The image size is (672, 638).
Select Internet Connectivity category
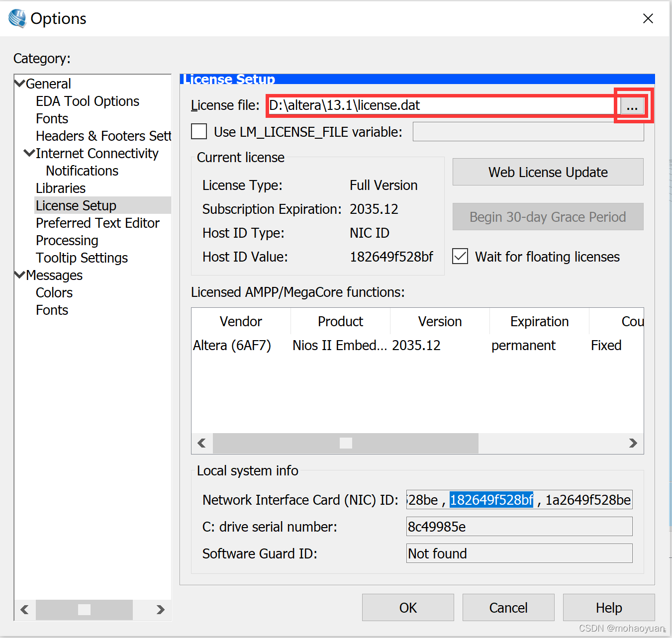[x=97, y=154]
